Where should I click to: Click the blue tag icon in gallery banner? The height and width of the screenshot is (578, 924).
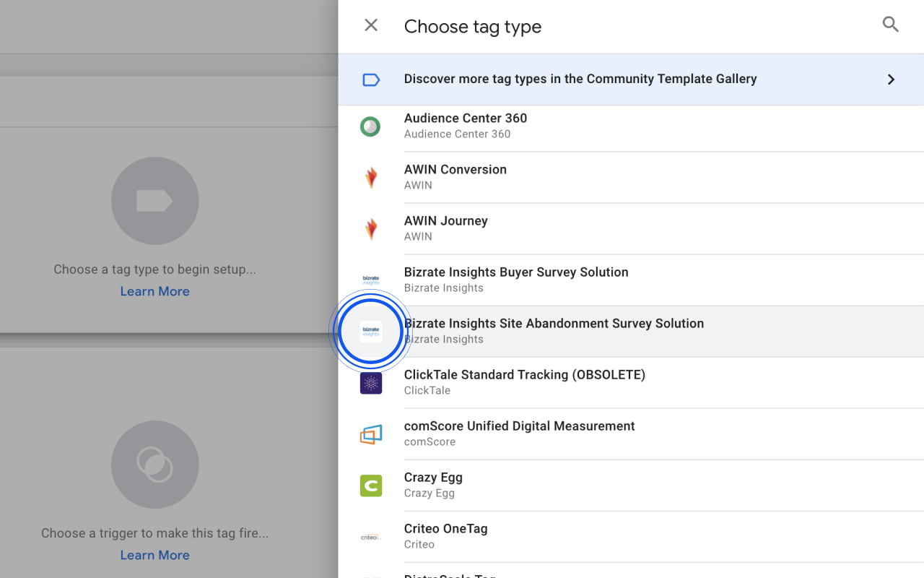pos(371,79)
